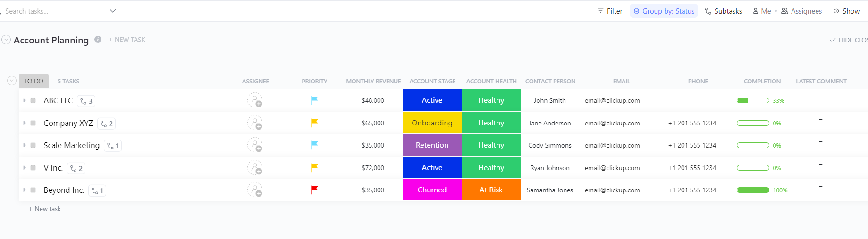Open the 3 subtasks badge of ABC LLC
Viewport: 868px width, 239px height.
click(x=86, y=101)
